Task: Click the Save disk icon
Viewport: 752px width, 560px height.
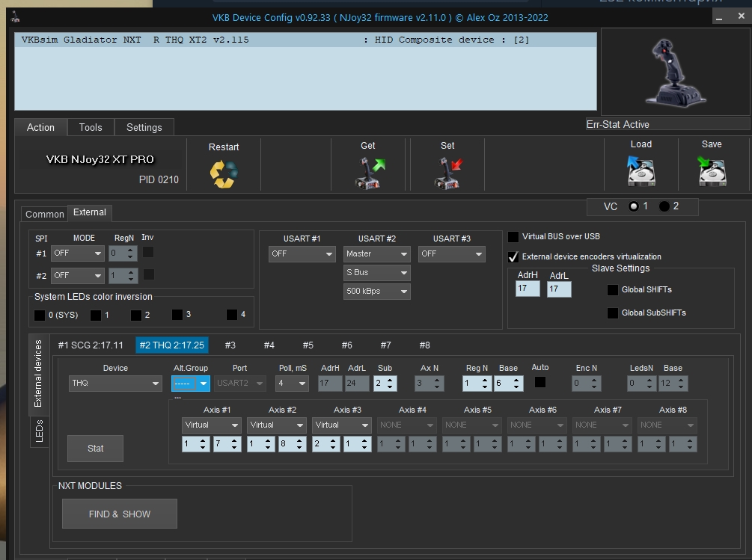Action: point(712,171)
